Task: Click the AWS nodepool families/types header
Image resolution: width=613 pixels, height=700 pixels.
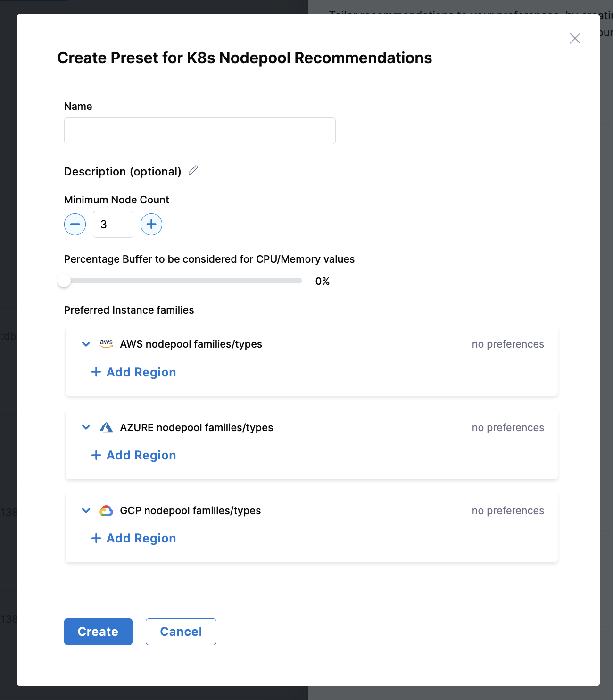Action: coord(191,344)
